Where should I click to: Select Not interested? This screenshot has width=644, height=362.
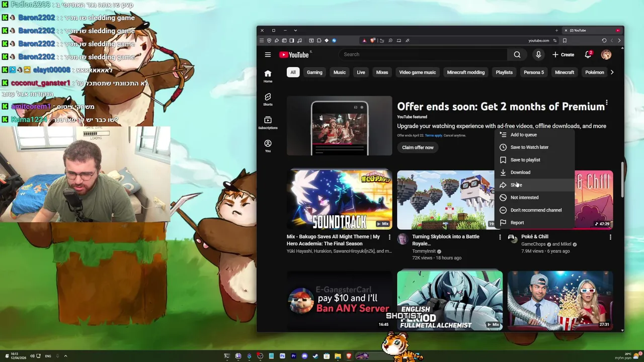[x=534, y=198]
